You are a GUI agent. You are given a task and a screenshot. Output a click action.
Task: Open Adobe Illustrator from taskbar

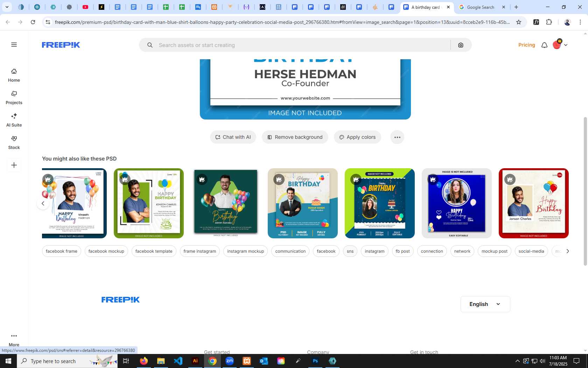pos(195,361)
